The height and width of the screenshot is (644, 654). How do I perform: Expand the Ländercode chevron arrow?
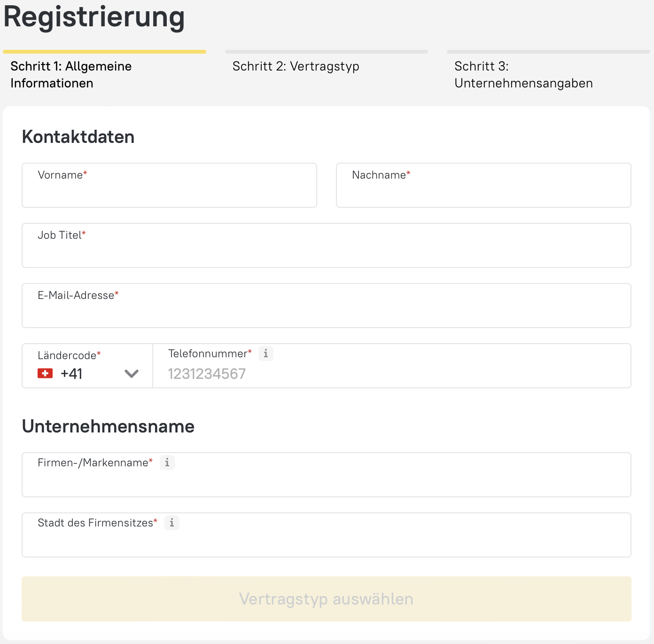click(132, 374)
